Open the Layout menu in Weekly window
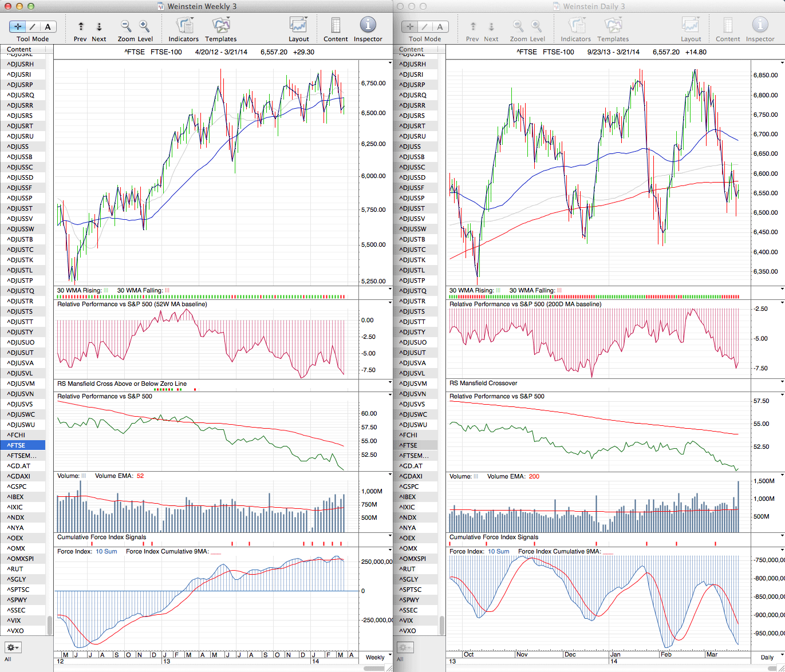 (x=298, y=26)
